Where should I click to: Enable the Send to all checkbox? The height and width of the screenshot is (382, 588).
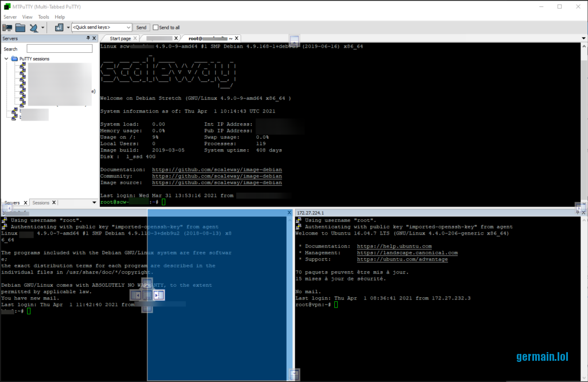(x=156, y=28)
